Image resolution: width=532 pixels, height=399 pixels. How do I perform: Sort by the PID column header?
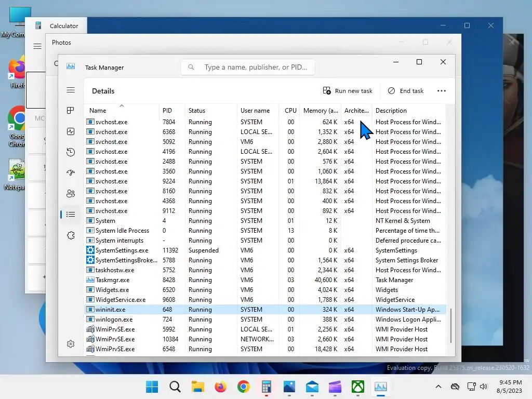(x=171, y=110)
